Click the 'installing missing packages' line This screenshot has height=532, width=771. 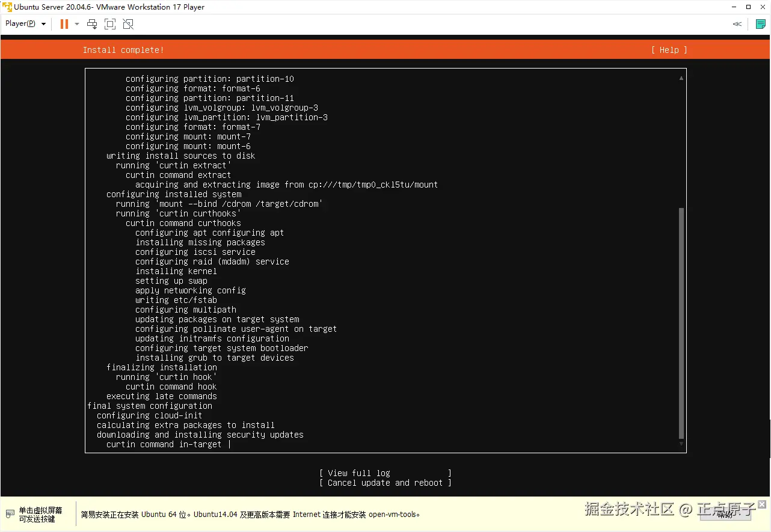[200, 242]
